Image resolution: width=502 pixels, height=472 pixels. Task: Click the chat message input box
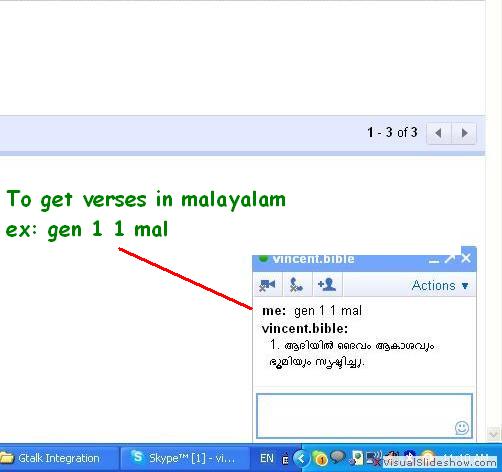pyautogui.click(x=364, y=416)
